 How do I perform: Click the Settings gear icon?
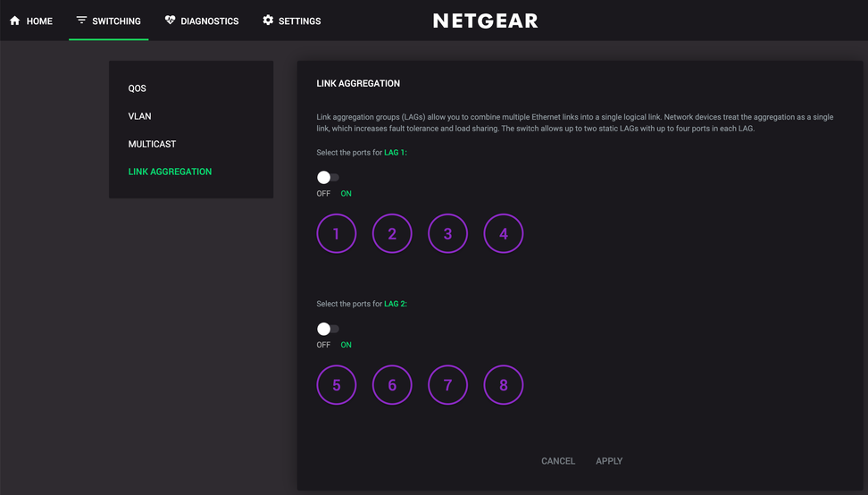point(268,20)
